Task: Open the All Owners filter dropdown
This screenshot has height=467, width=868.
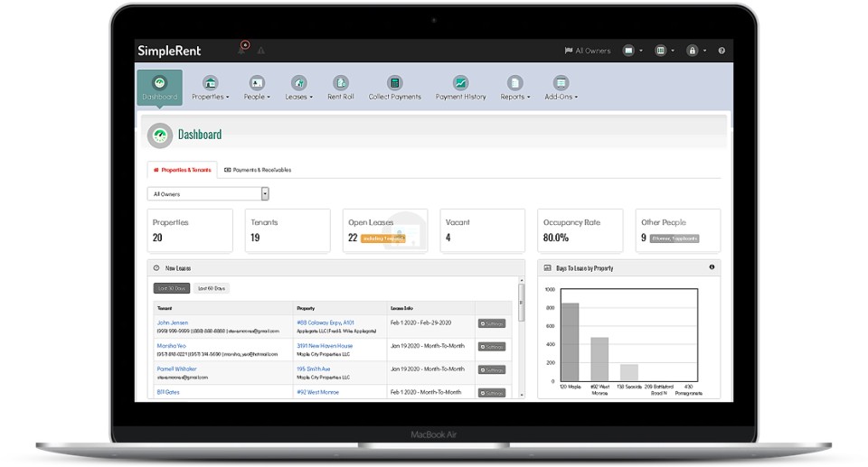Action: (208, 193)
